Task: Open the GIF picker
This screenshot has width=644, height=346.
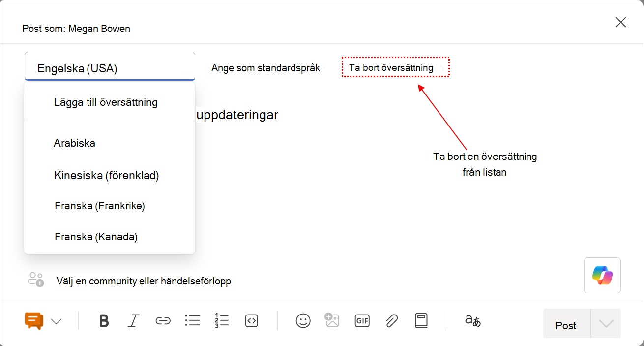Action: [362, 321]
